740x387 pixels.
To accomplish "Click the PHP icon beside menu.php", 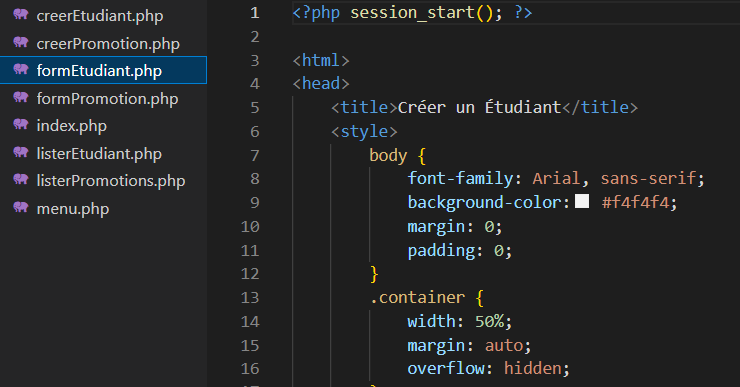I will click(21, 208).
